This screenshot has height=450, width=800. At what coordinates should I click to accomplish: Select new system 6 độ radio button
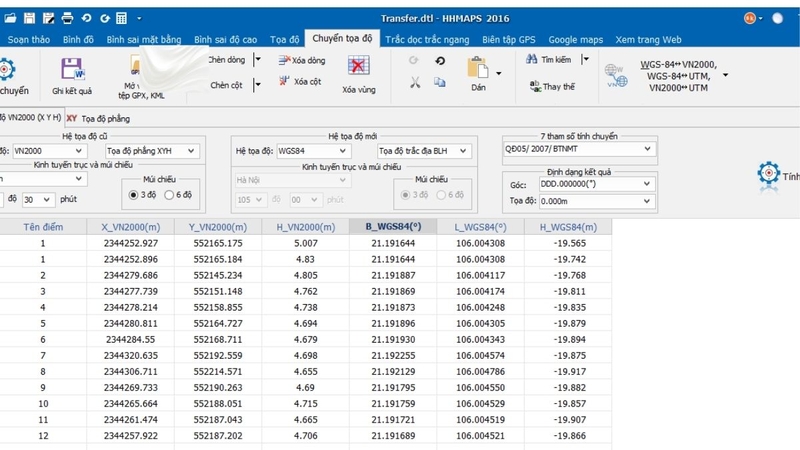point(441,195)
